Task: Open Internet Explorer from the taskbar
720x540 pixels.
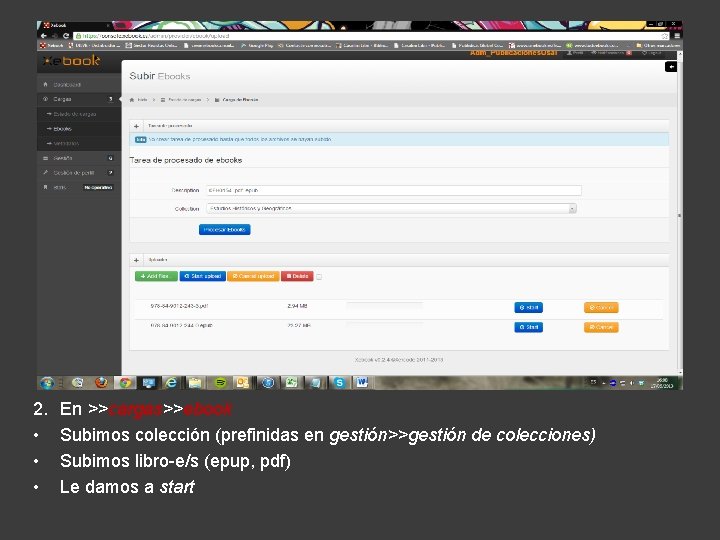Action: (x=172, y=383)
